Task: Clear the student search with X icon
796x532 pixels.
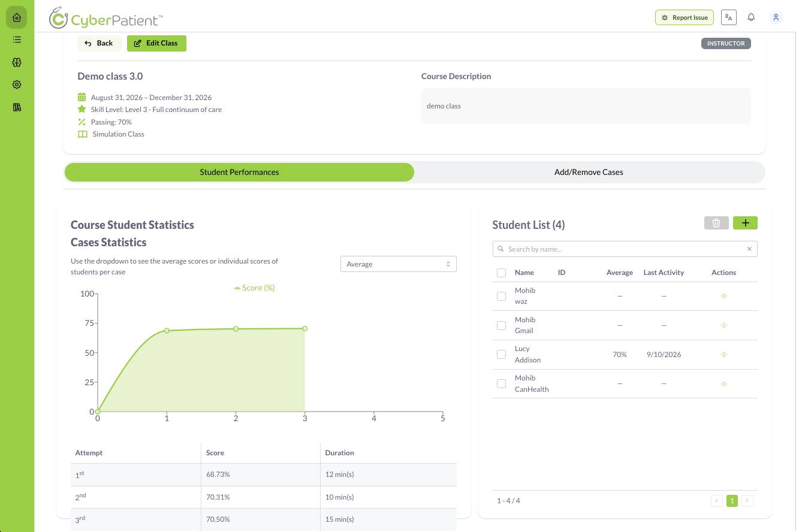Action: (749, 249)
